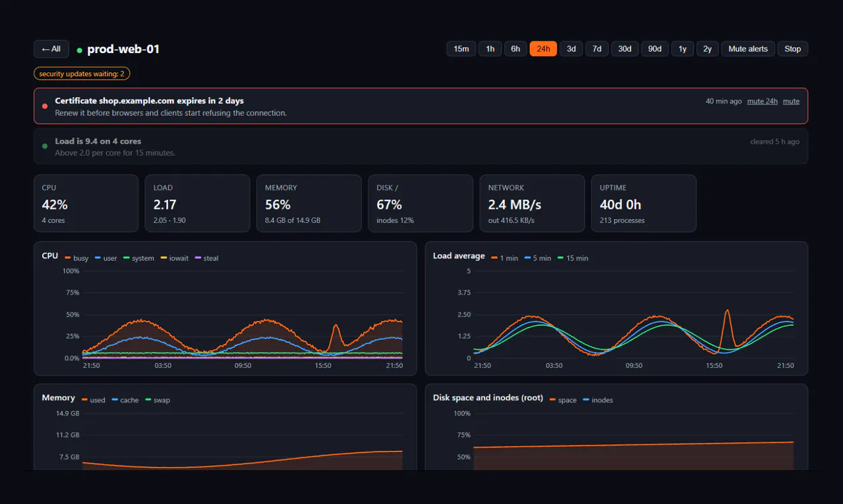Choose the 6h time range

tap(515, 49)
